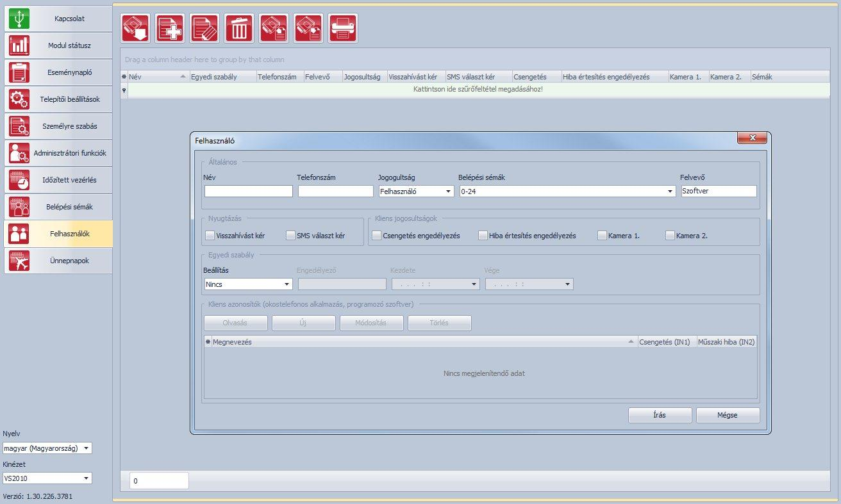
Task: Open the Vége date dropdown
Action: pyautogui.click(x=529, y=284)
